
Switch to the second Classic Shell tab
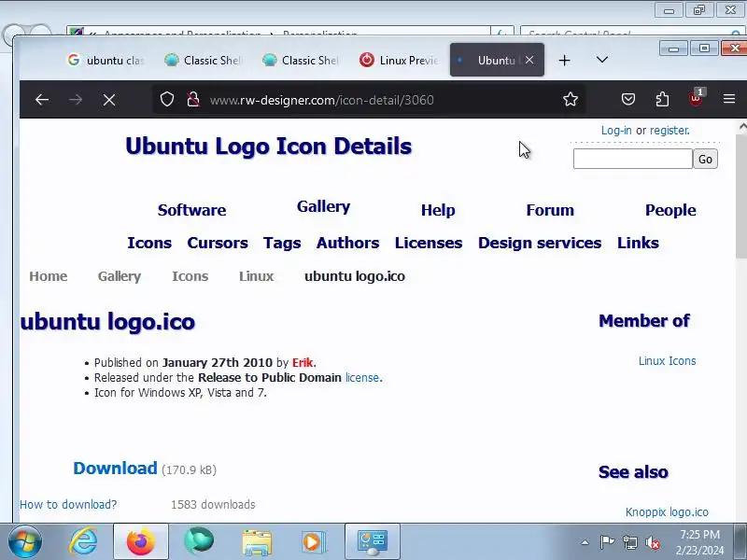click(302, 60)
